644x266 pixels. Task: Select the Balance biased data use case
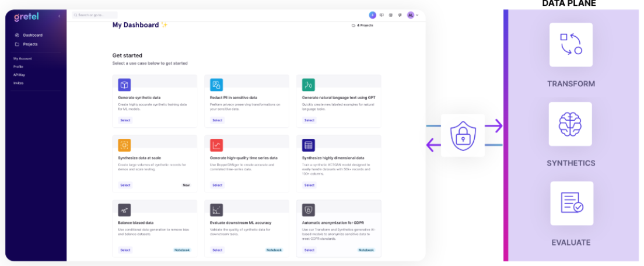coord(125,250)
